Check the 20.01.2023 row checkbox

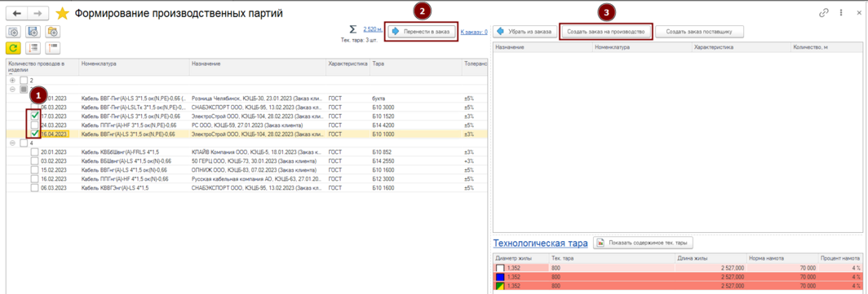(x=34, y=152)
